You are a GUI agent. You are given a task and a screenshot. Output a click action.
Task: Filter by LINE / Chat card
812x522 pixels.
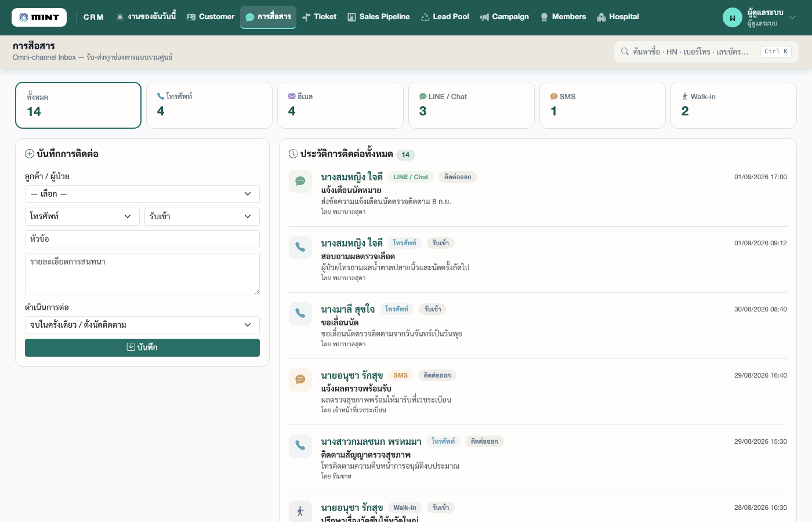click(x=472, y=105)
